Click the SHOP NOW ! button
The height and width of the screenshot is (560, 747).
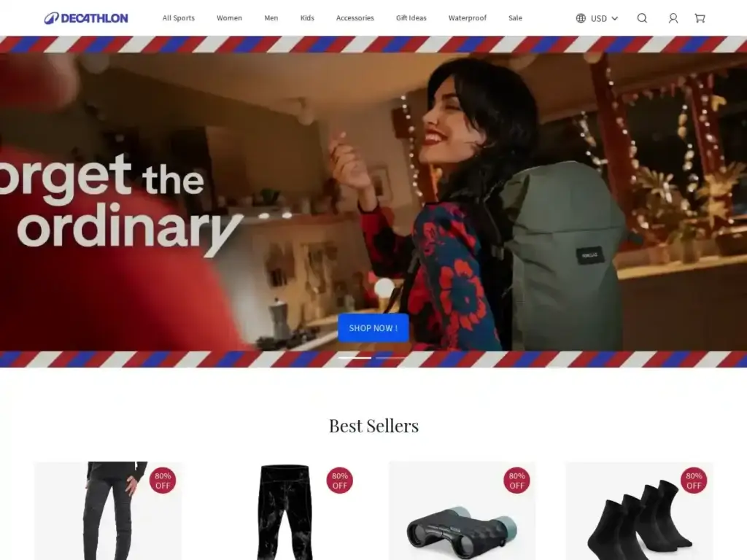373,327
